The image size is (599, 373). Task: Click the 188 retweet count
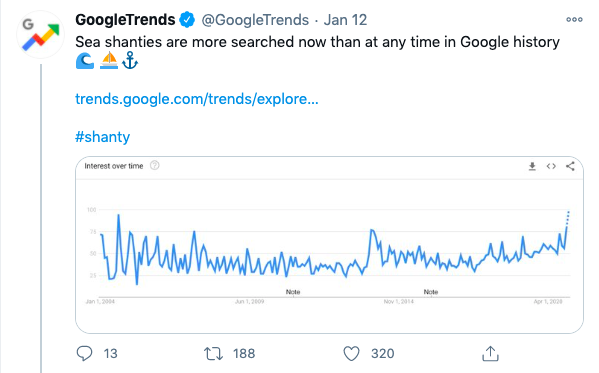pyautogui.click(x=244, y=354)
